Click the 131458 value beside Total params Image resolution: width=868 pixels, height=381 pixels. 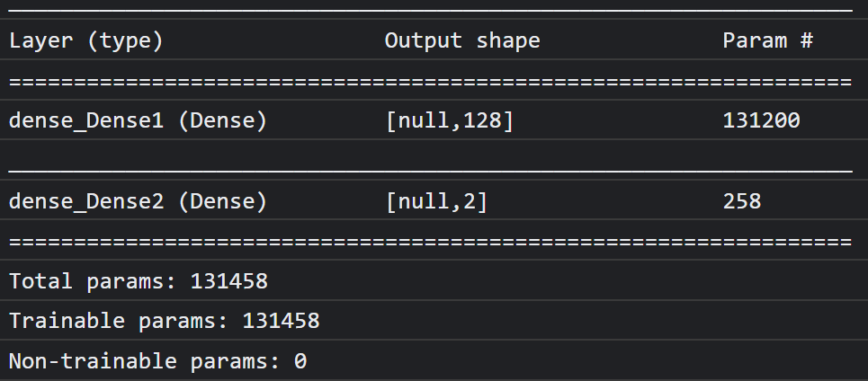click(228, 281)
